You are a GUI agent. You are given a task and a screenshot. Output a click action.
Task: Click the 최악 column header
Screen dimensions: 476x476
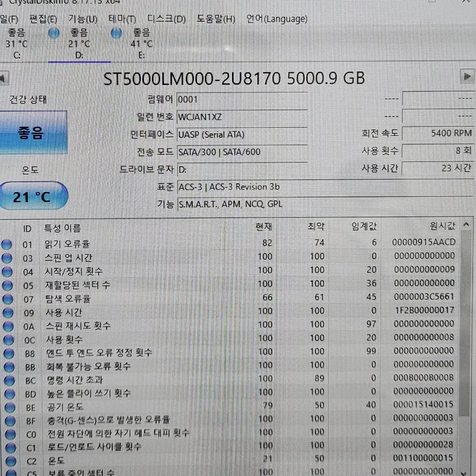coord(316,226)
